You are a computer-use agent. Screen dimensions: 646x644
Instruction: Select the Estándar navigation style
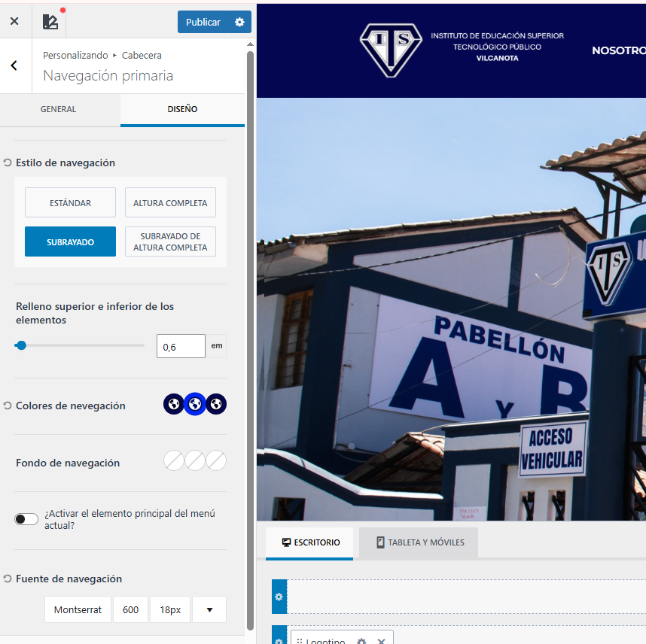pos(70,202)
